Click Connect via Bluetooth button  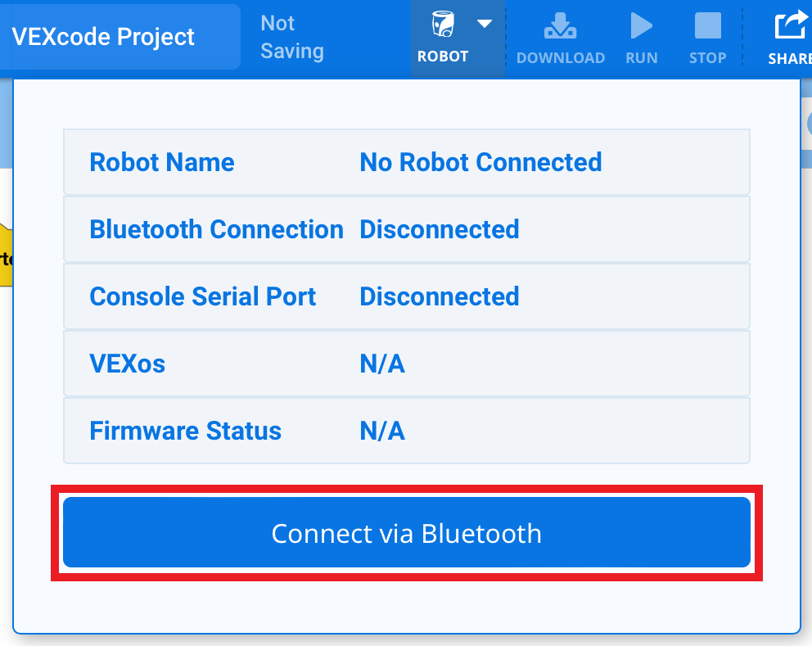pyautogui.click(x=407, y=533)
